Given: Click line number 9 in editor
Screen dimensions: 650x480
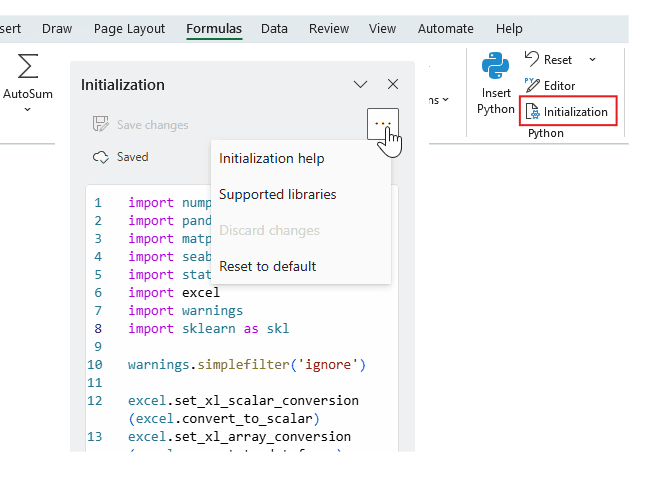Looking at the screenshot, I should pos(98,347).
